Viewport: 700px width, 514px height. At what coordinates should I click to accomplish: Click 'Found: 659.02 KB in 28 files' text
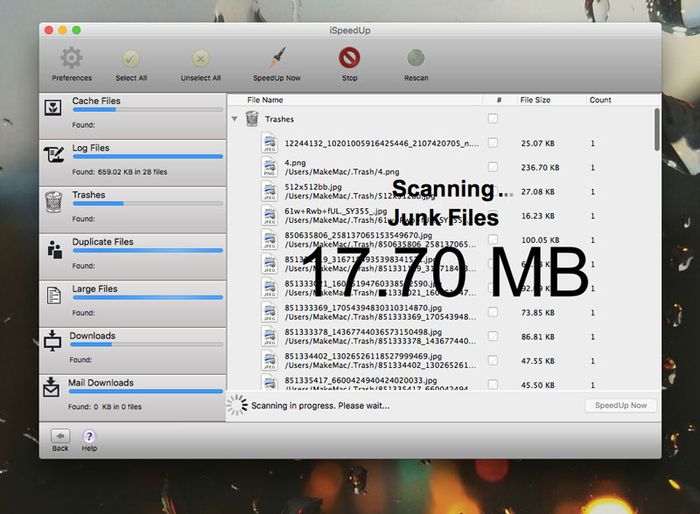120,172
